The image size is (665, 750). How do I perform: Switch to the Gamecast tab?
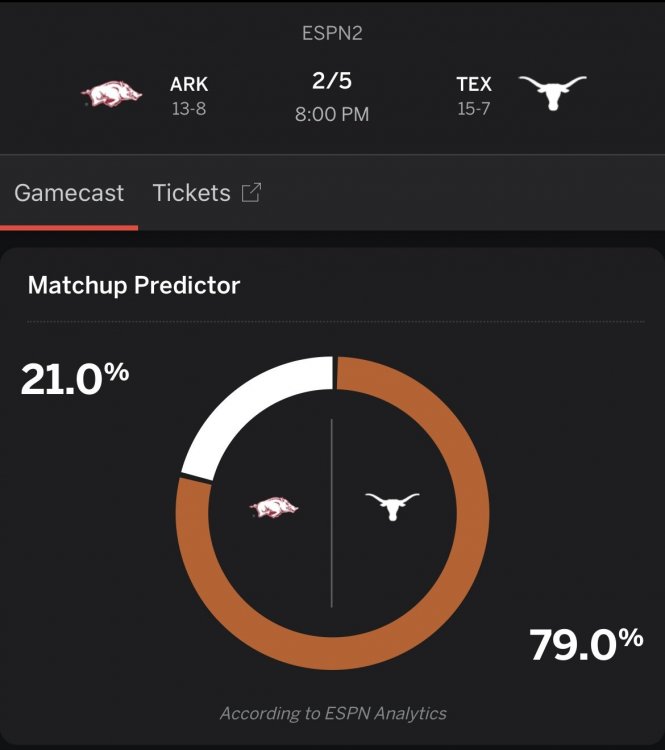69,193
